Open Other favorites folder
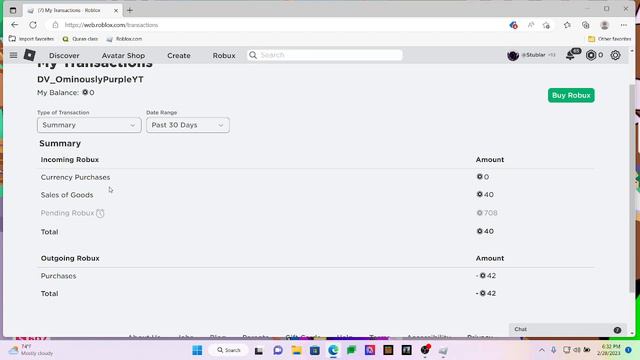This screenshot has height=360, width=640. tap(609, 39)
